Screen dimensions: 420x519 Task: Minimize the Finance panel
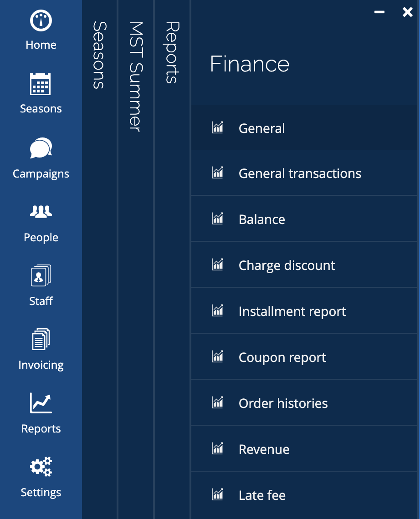[379, 12]
